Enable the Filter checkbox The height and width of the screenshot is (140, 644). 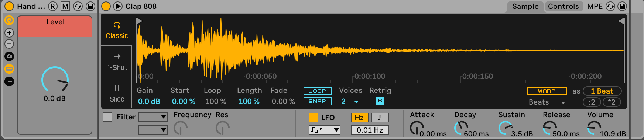(107, 117)
